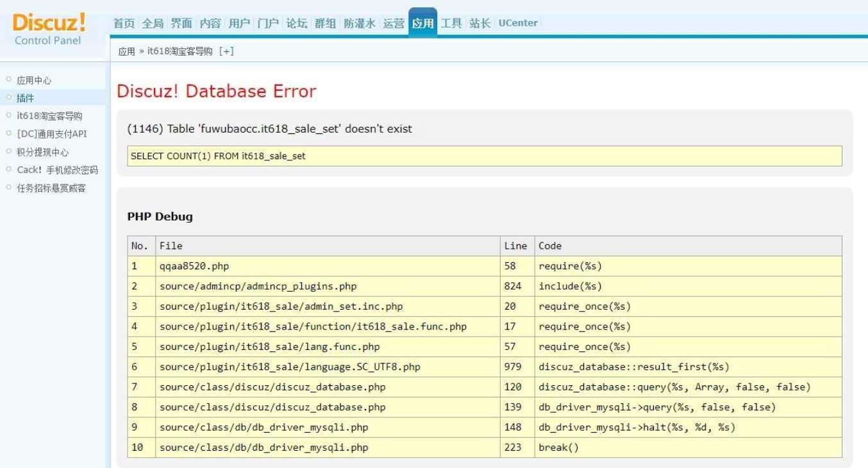The height and width of the screenshot is (468, 868).
Task: Open the 内容 top menu tab
Action: 210,23
